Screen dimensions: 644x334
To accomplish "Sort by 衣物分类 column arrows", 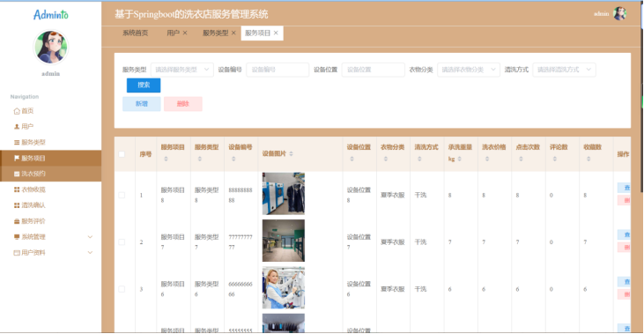I will (x=385, y=159).
